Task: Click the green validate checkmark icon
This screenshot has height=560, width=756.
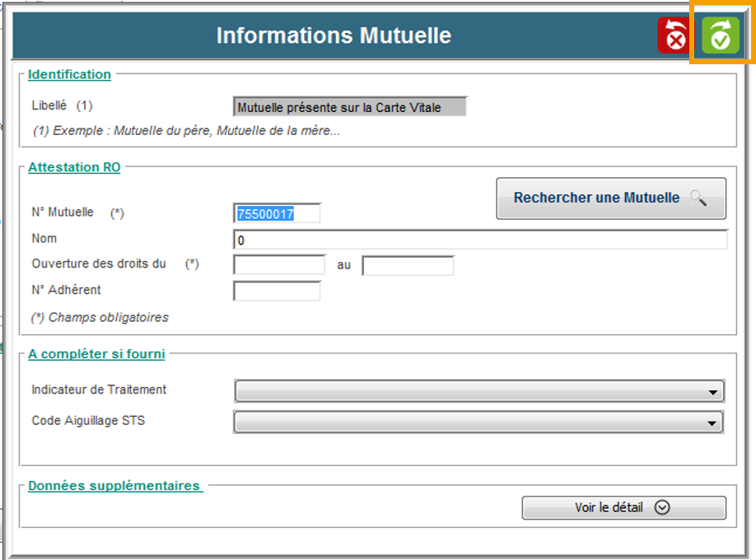Action: (721, 36)
